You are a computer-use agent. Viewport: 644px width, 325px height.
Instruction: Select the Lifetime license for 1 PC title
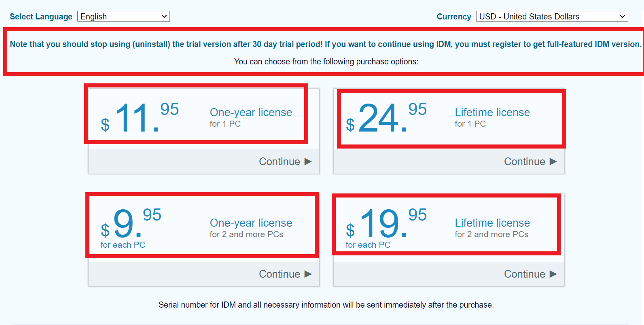[492, 113]
